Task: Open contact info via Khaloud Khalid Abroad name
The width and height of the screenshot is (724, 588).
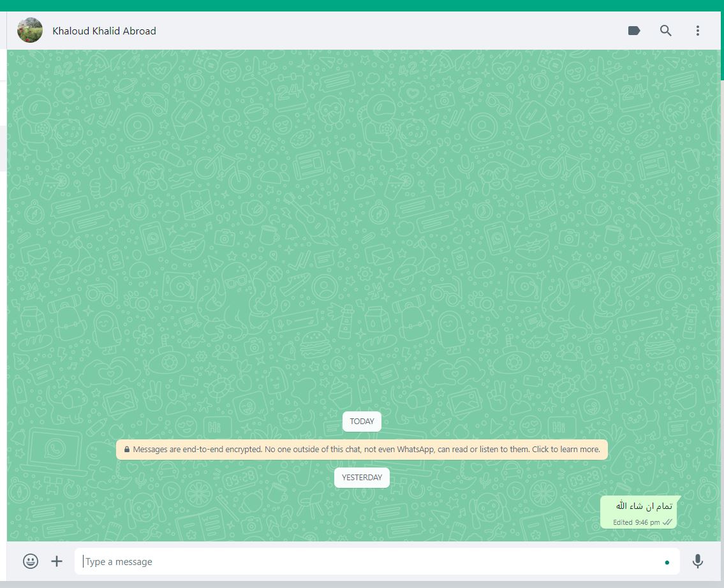Action: point(105,31)
